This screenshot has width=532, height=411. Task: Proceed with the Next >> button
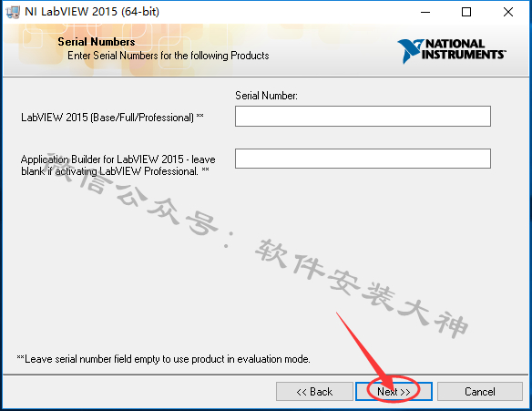[x=394, y=392]
